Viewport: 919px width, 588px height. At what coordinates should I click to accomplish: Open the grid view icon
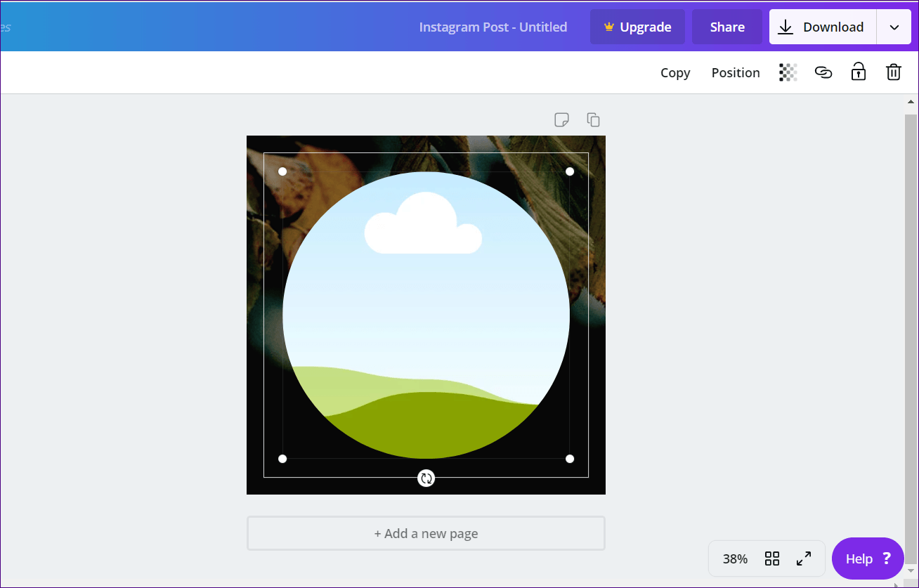pyautogui.click(x=772, y=558)
